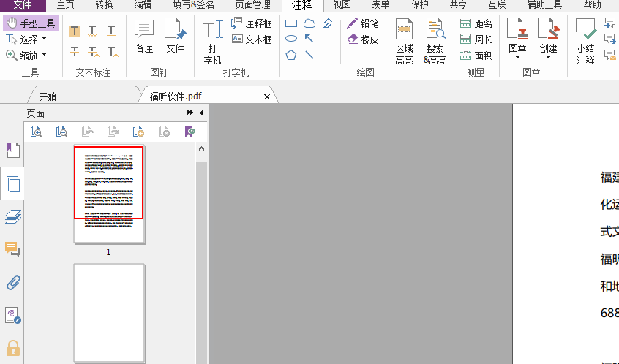Open the File (文件) menu
The image size is (619, 364).
click(x=23, y=5)
